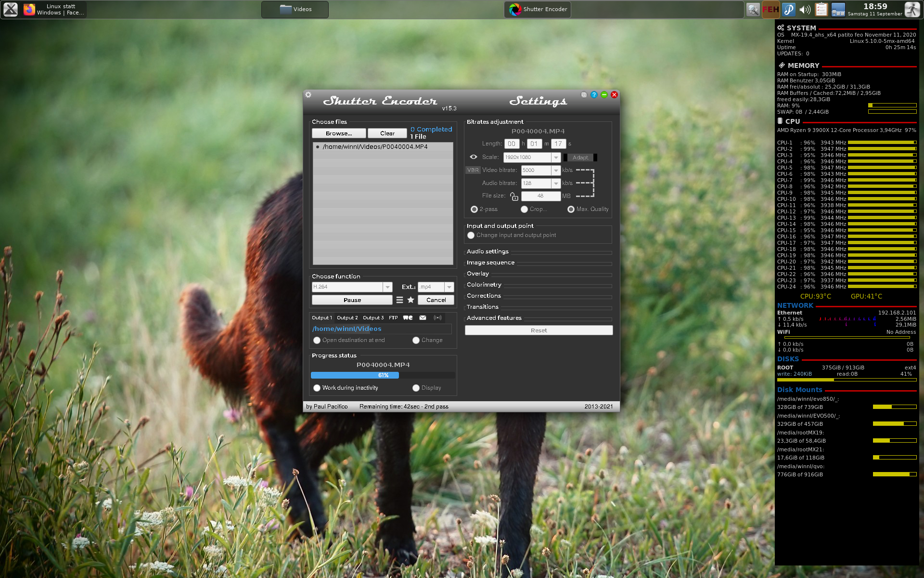924x578 pixels.
Task: Click the star favorite functions icon
Action: (x=411, y=300)
